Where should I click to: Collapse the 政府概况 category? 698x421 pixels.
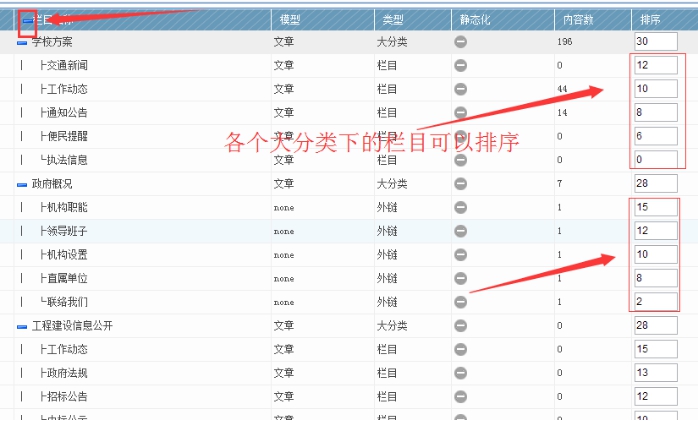[22, 185]
